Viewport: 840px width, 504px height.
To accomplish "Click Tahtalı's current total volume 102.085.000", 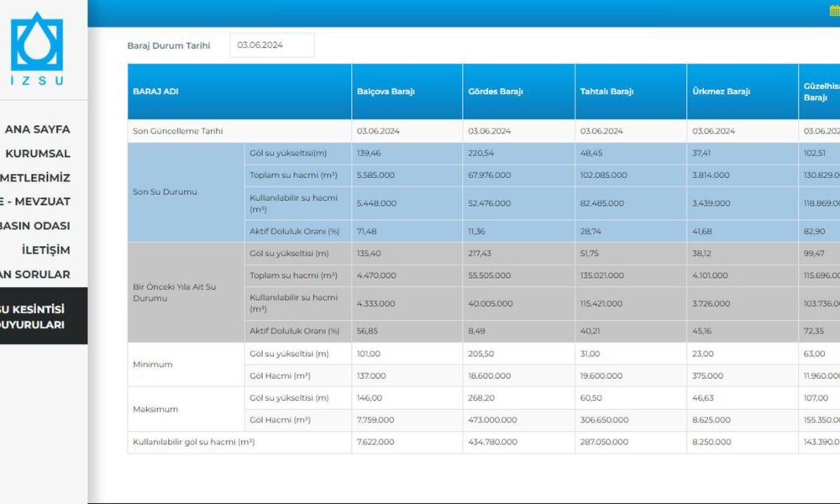I will (601, 176).
